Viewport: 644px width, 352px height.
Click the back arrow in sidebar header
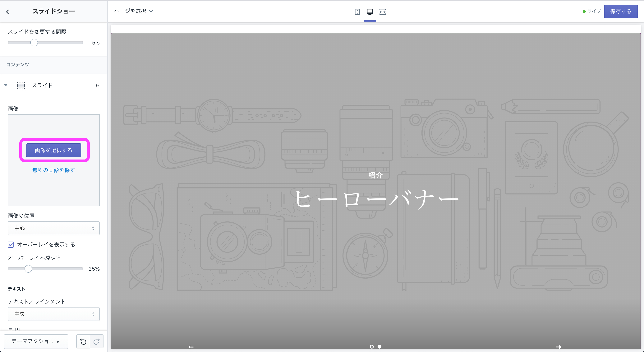pos(8,12)
